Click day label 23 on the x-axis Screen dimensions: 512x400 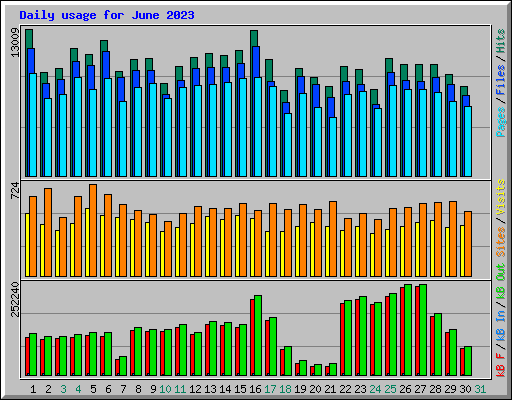pos(360,389)
